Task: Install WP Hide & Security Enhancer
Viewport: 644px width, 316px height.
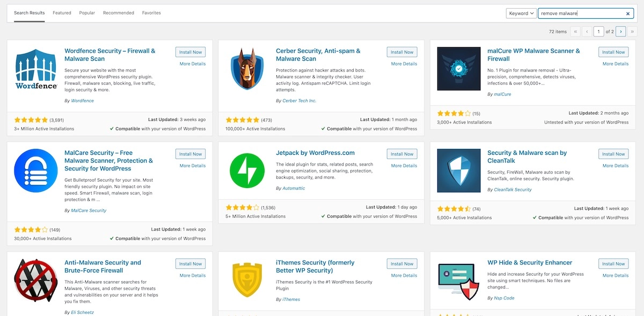Action: (613, 264)
